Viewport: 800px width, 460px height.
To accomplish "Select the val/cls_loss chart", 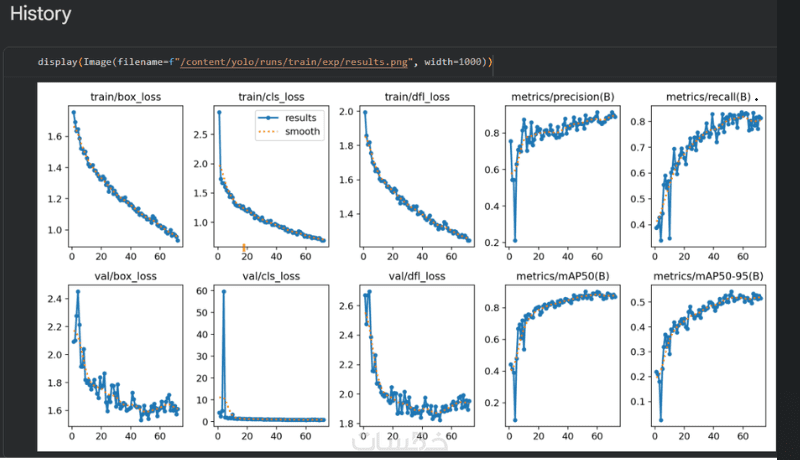I will 271,355.
